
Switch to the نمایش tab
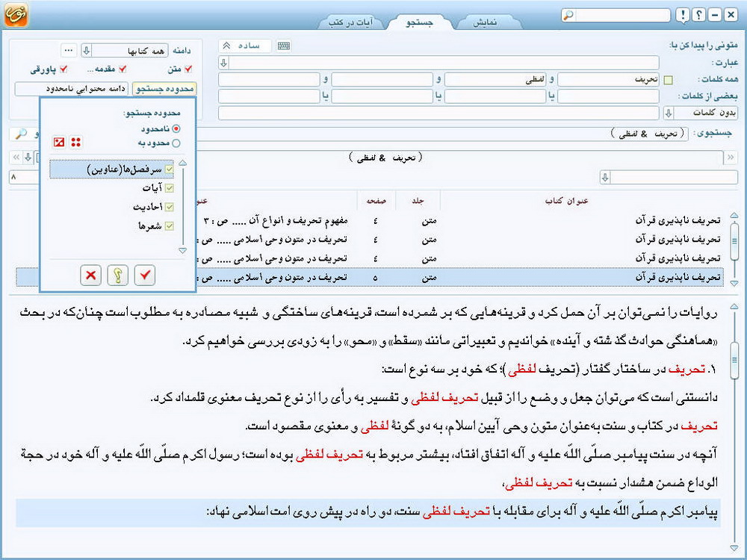[486, 22]
